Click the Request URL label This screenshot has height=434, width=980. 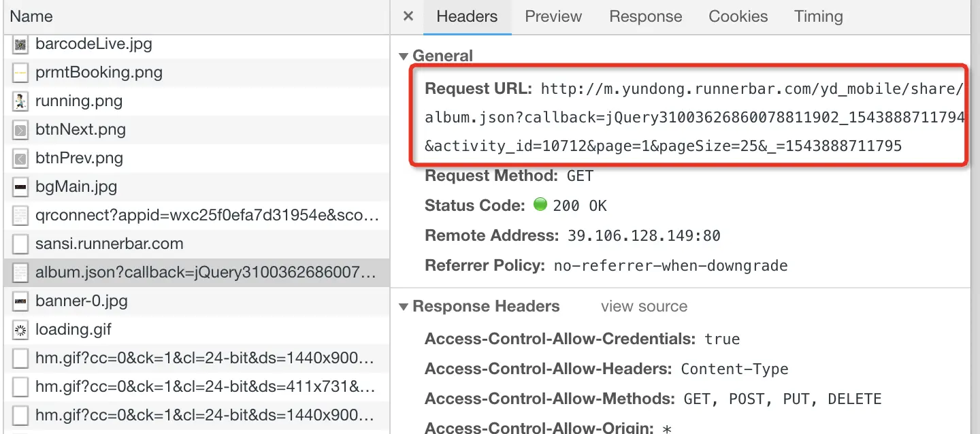[x=478, y=89]
